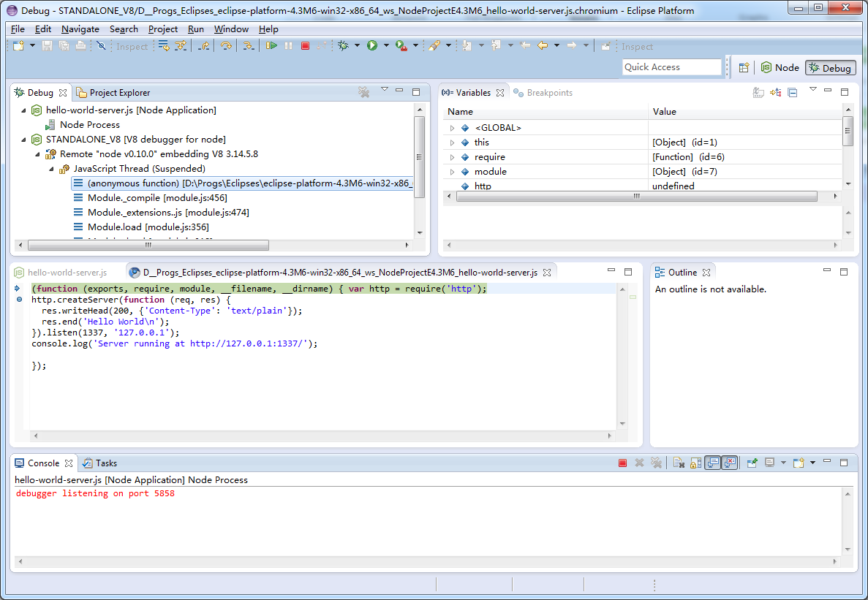Screen dimensions: 868x600
Task: Toggle Scroll Lock in the Console view
Action: click(695, 463)
